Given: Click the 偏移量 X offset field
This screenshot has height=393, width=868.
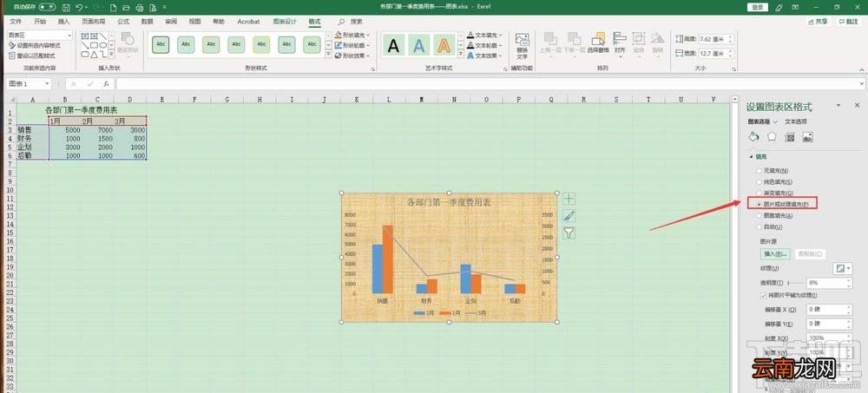Looking at the screenshot, I should coord(829,310).
